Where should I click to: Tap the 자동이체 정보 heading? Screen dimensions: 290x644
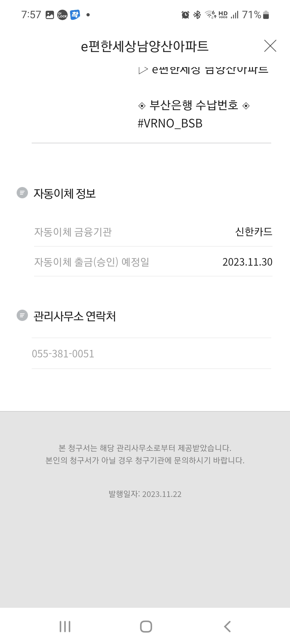point(64,193)
